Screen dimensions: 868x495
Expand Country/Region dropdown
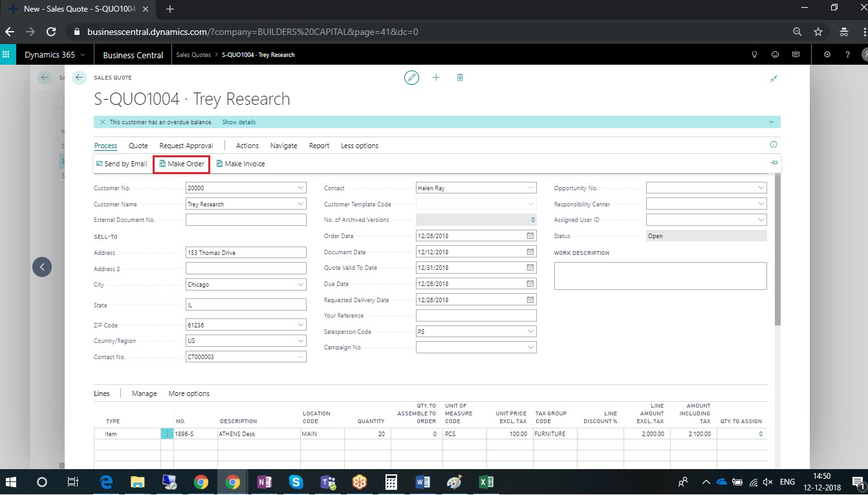[x=300, y=340]
